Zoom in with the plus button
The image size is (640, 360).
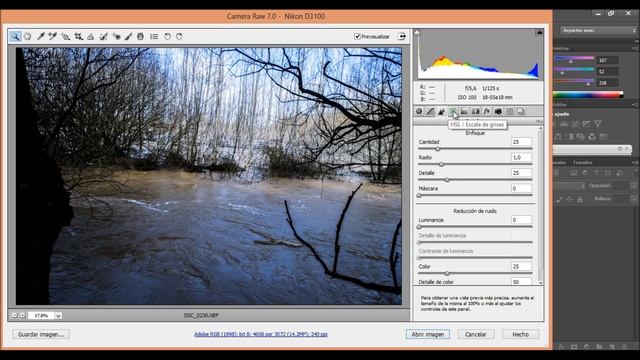coord(22,316)
